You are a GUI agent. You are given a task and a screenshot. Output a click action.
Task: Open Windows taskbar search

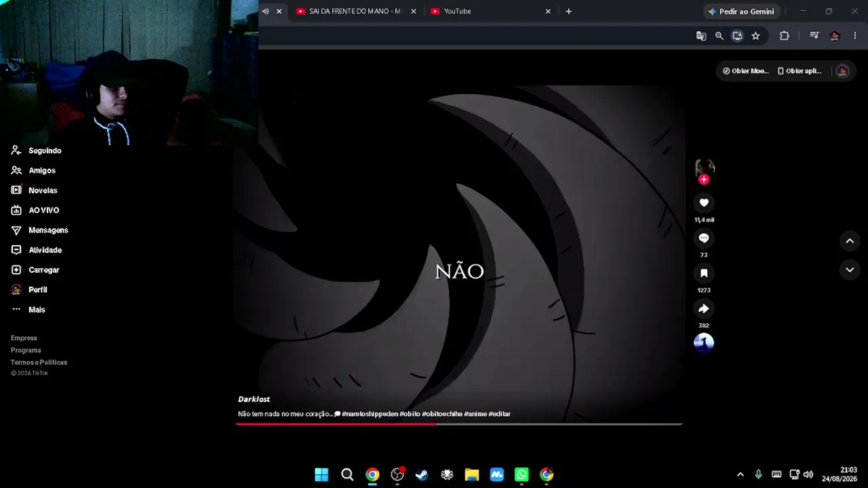(x=347, y=474)
